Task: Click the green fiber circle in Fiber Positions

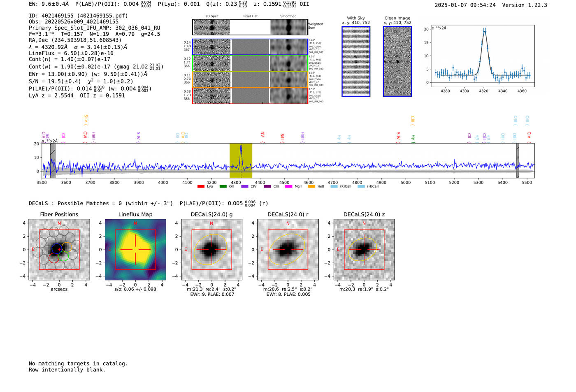Action: click(63, 257)
